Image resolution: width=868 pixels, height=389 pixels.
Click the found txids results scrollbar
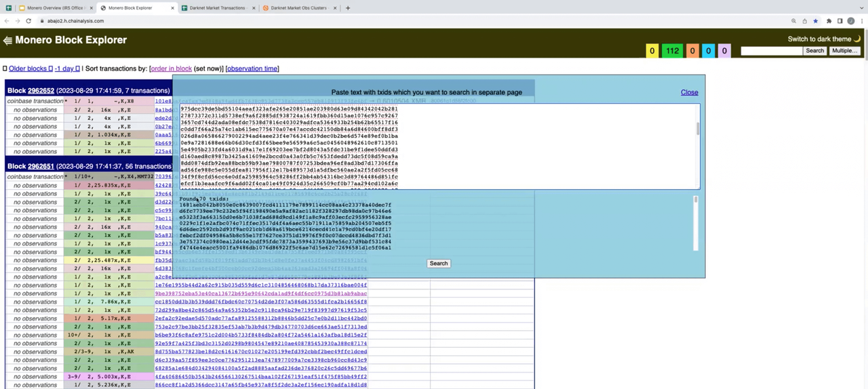click(695, 223)
